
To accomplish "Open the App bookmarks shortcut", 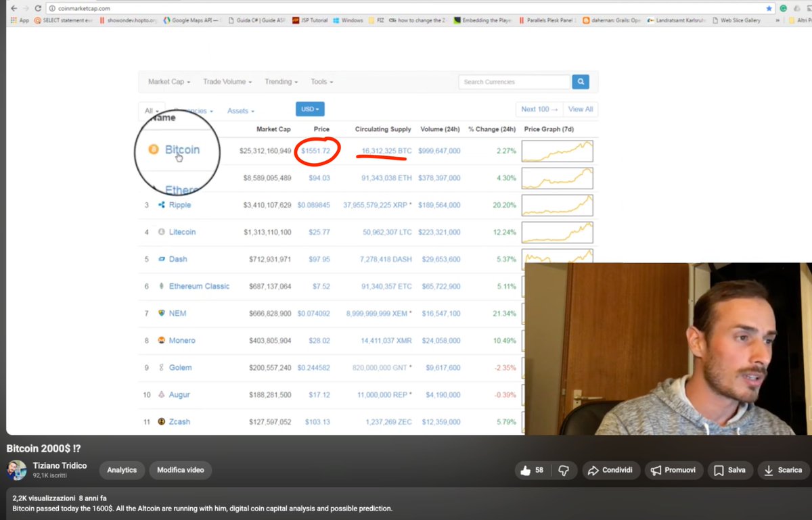I will (x=20, y=20).
